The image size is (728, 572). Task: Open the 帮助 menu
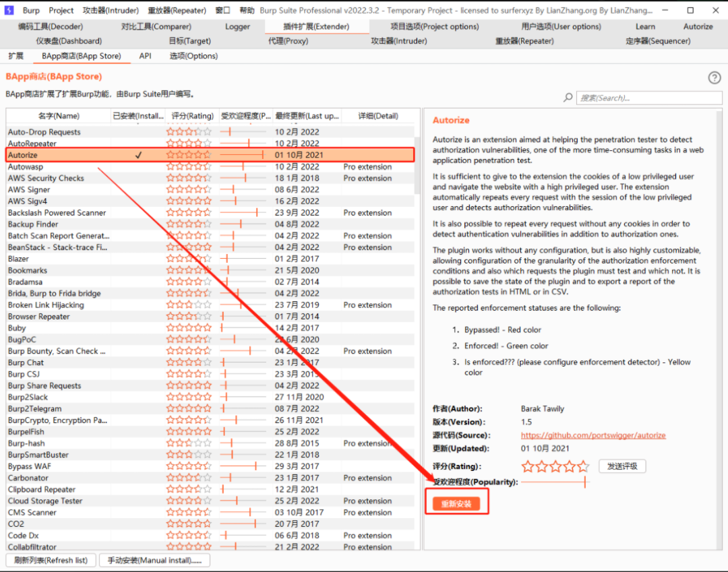tap(247, 10)
